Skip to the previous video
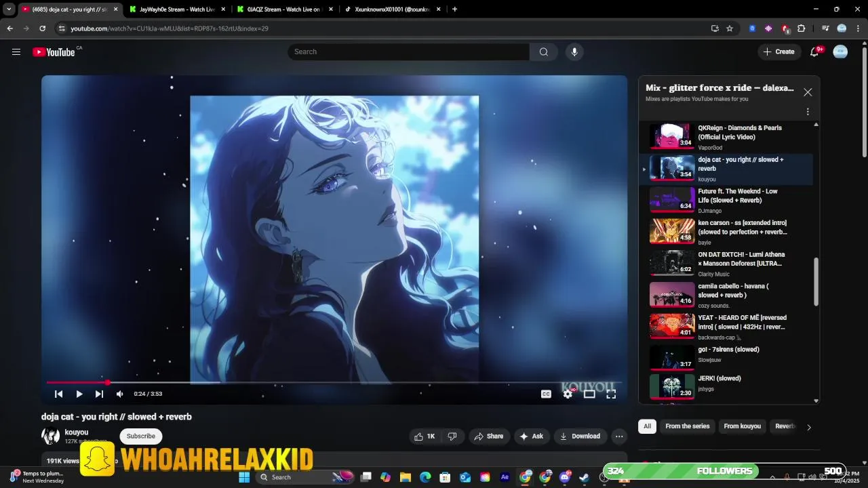Screen dimensions: 868x488 [59, 394]
